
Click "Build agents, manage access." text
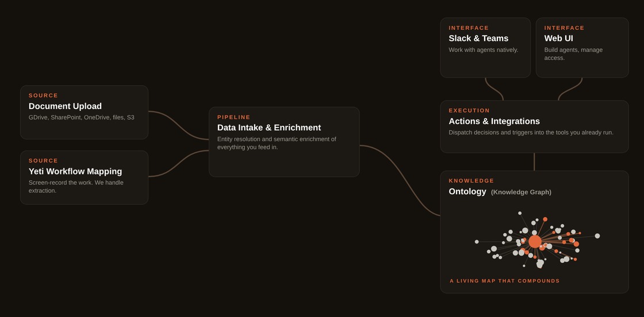(x=573, y=54)
